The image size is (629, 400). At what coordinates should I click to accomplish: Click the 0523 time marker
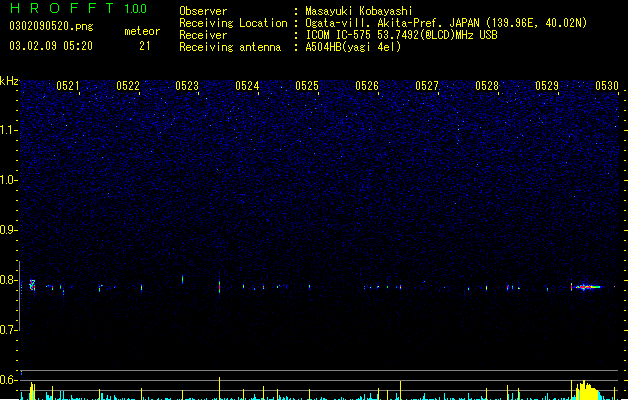pyautogui.click(x=187, y=86)
